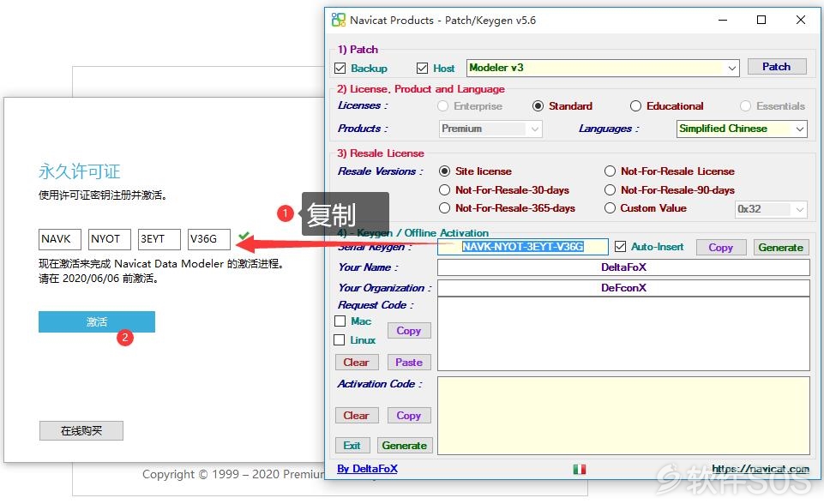Generate a new serial key

(780, 248)
